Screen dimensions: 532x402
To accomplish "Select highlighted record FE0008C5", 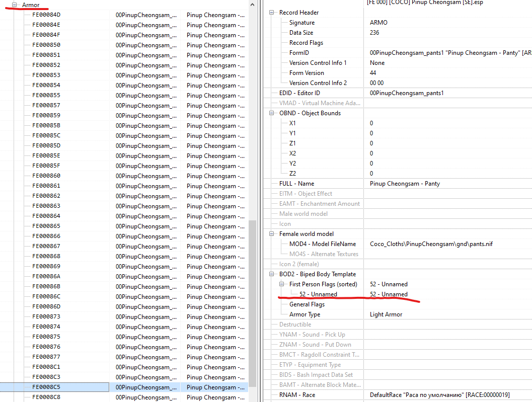I will point(46,387).
